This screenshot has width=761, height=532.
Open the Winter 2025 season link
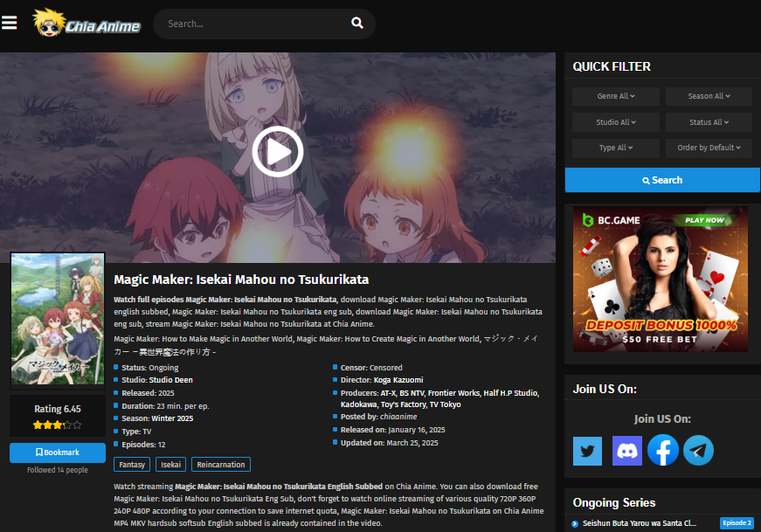coord(172,418)
